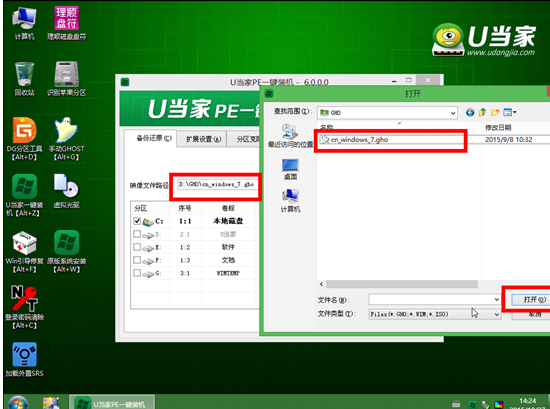Click the Windows Start orb
The width and height of the screenshot is (550, 409).
(x=18, y=402)
